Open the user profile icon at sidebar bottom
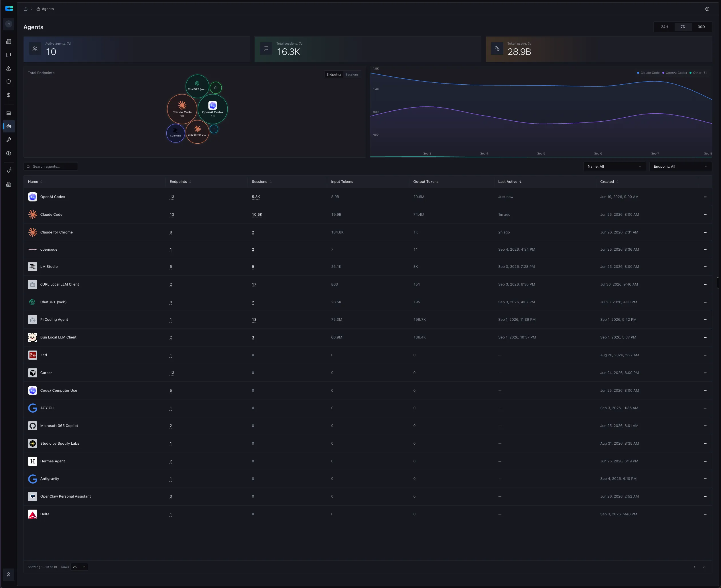 tap(9, 575)
